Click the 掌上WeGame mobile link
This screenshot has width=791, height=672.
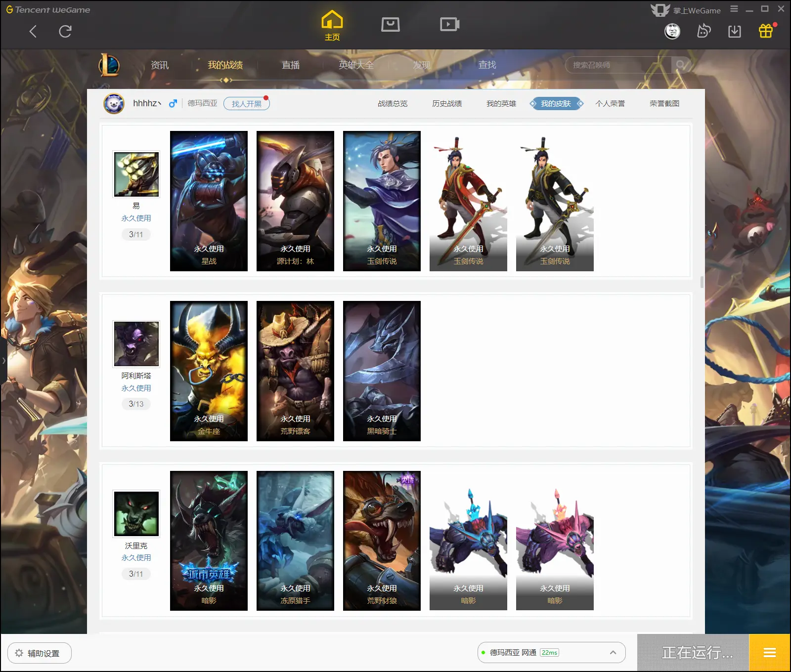click(686, 10)
